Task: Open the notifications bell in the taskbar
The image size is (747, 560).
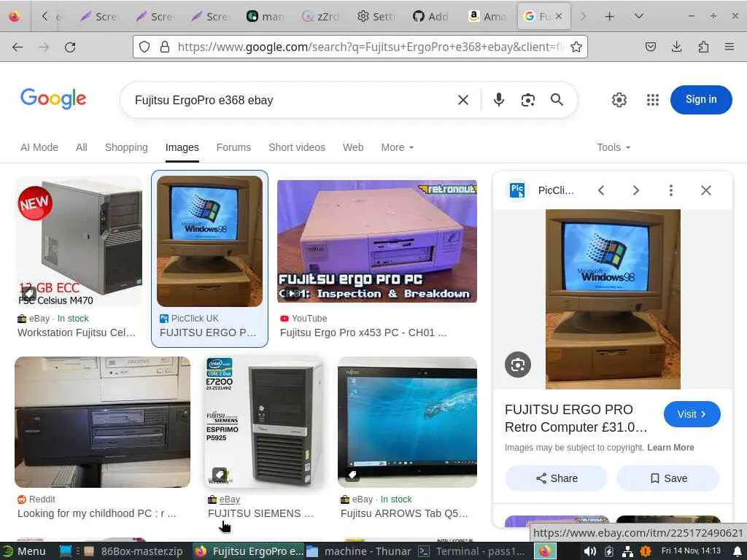Action: [738, 551]
